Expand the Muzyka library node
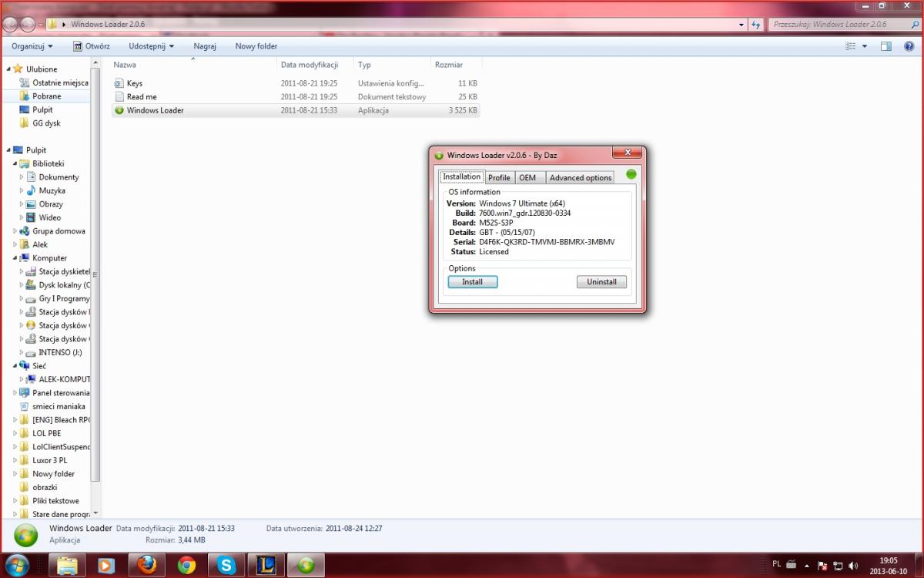Viewport: 924px width, 578px height. (22, 190)
